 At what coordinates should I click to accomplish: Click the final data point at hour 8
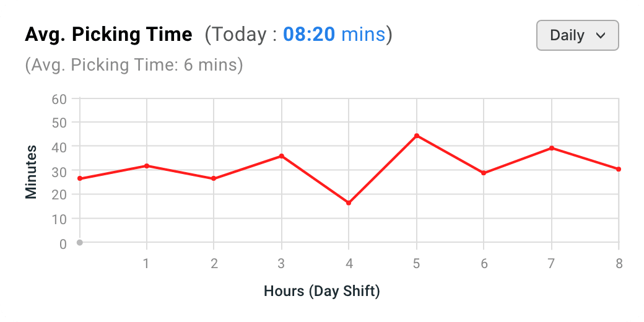point(619,169)
